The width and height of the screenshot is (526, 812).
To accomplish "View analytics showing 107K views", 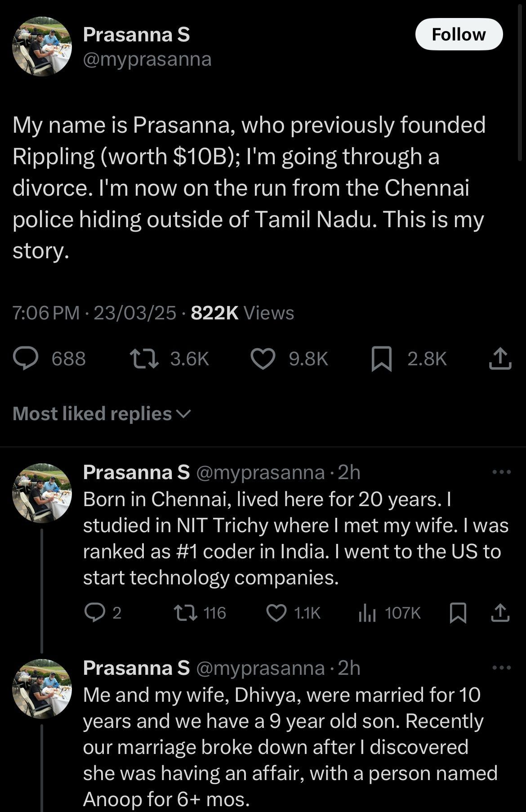I will 367,613.
